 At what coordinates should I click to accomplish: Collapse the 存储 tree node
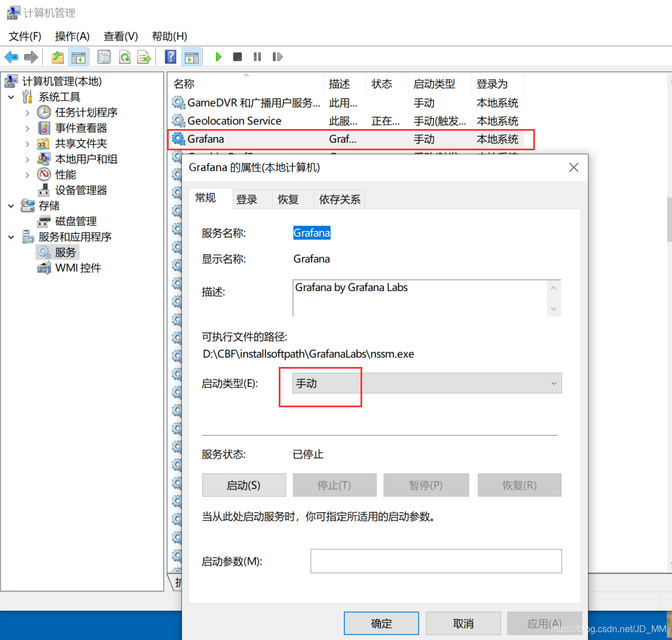tap(11, 206)
